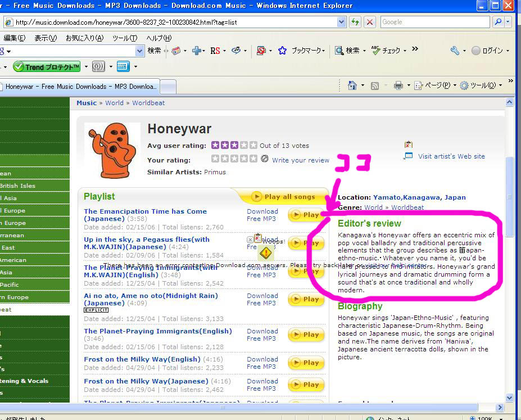Click the vertical scrollbar up arrow
Screen dimensions: 521x420
click(x=509, y=102)
